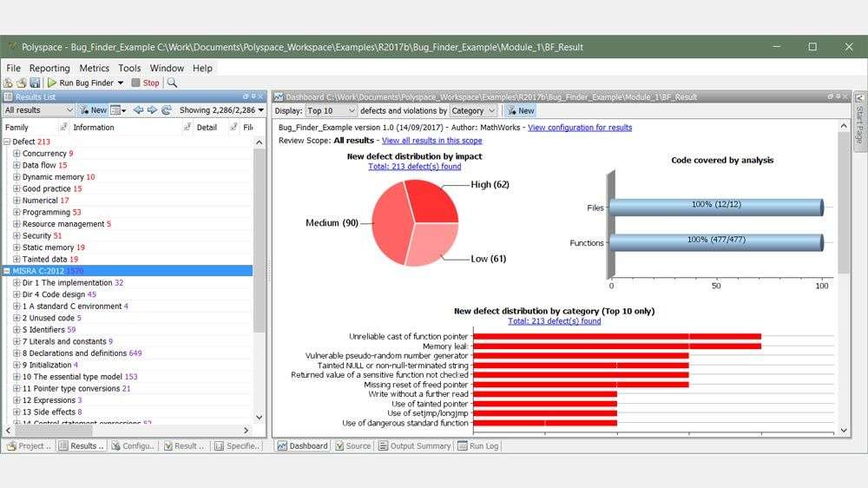Go to next result with right arrow

[152, 110]
